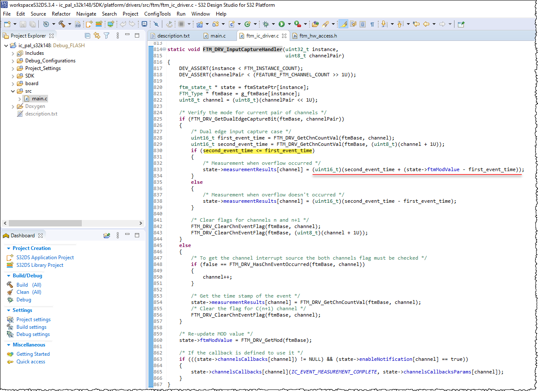Select description.txt in Project Explorer tree
This screenshot has width=538, height=392.
click(41, 114)
